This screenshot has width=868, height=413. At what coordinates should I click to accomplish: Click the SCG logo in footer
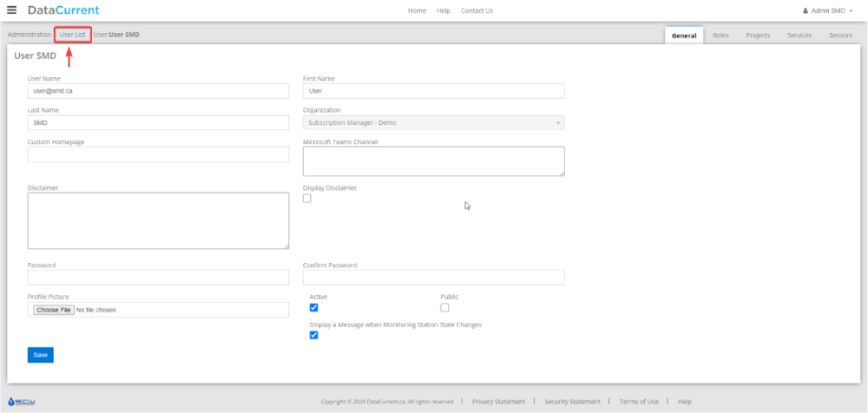(x=21, y=402)
